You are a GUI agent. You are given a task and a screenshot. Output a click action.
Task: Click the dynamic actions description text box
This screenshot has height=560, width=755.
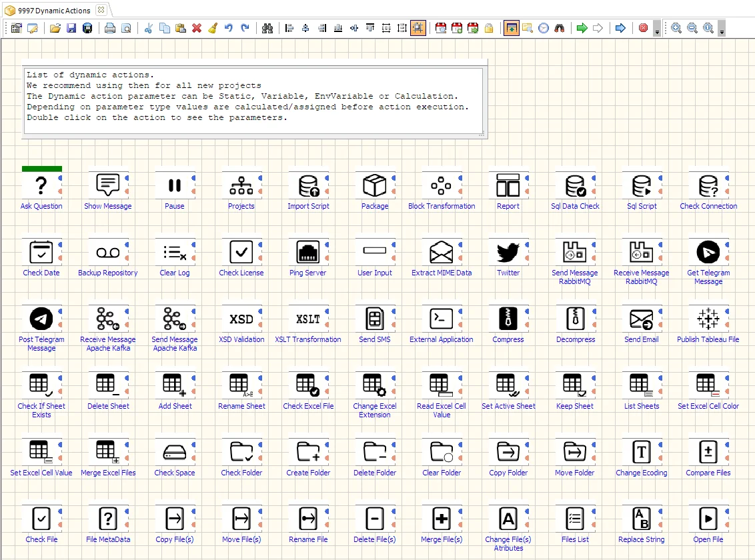coord(254,101)
